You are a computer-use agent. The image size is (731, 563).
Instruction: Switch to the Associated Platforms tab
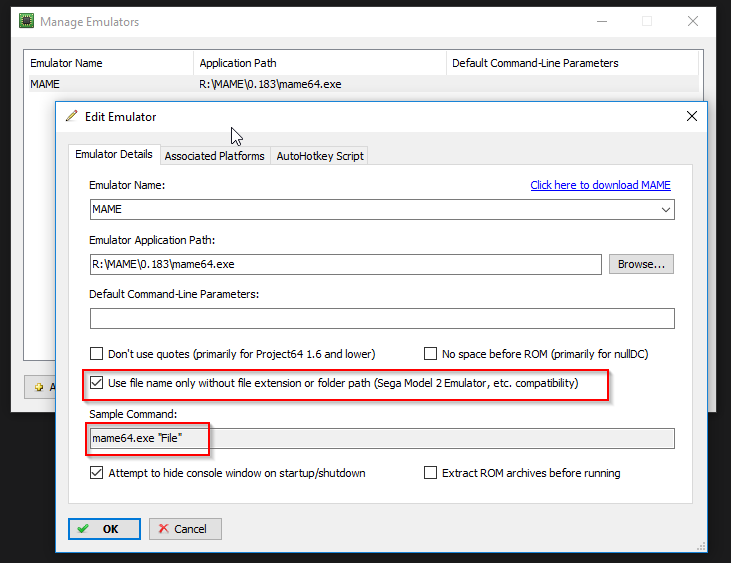coord(214,156)
